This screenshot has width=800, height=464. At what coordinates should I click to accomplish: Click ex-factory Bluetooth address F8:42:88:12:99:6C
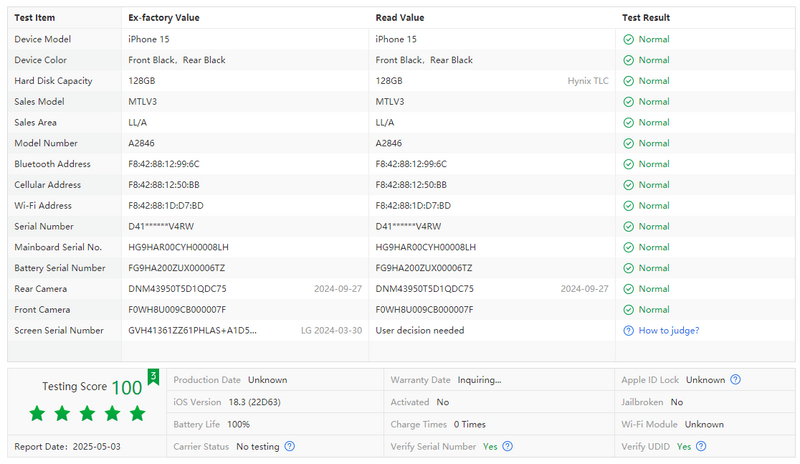pos(164,164)
